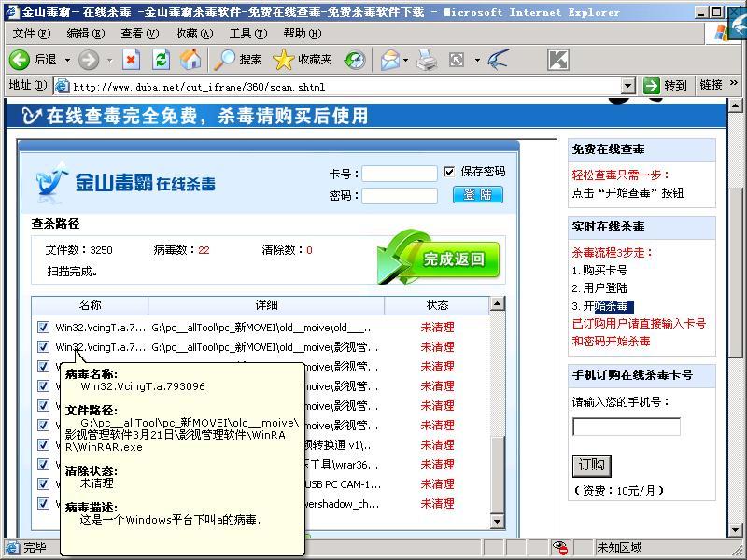
Task: Click the Kingsoft Duba logo
Action: (x=125, y=183)
